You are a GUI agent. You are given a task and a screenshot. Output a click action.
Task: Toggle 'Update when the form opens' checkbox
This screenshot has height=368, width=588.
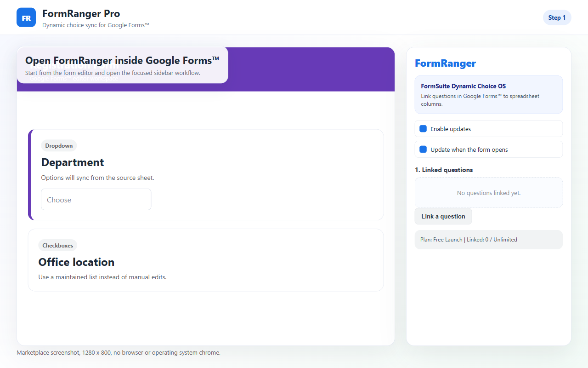pos(423,149)
